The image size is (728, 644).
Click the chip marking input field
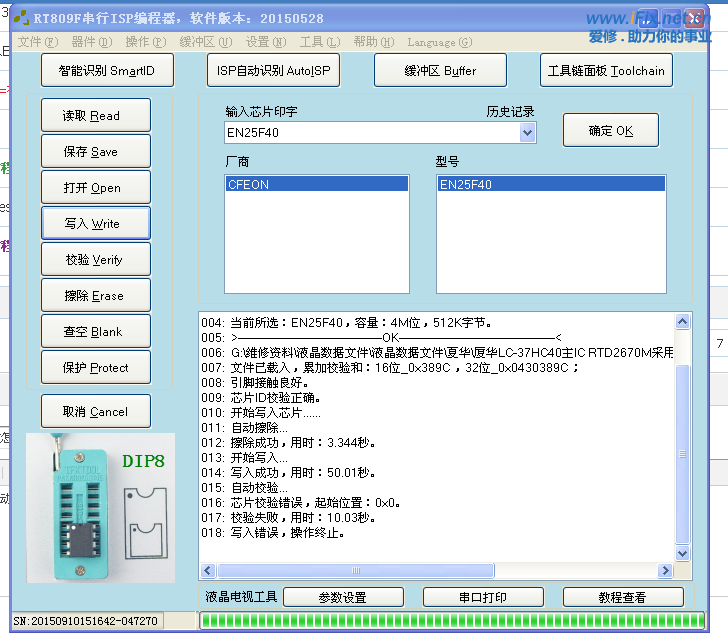pyautogui.click(x=370, y=133)
